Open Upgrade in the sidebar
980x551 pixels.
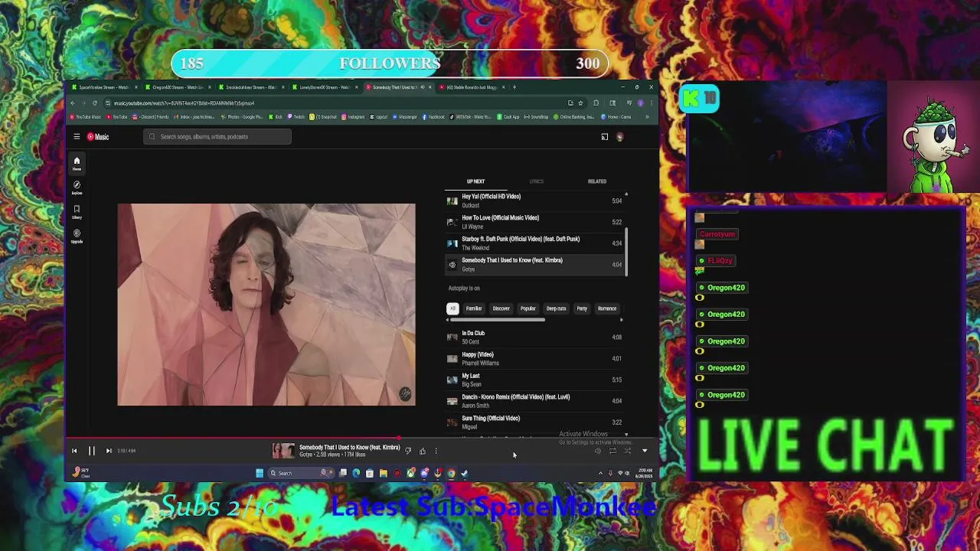coord(77,236)
